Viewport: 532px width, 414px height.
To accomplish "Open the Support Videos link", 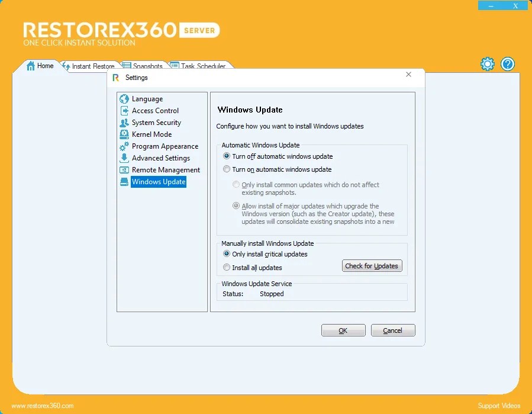I will point(499,406).
